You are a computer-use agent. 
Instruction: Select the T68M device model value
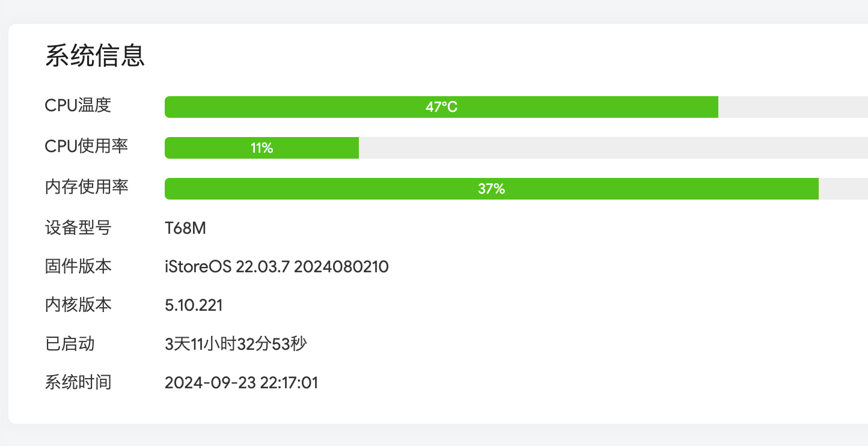(185, 228)
